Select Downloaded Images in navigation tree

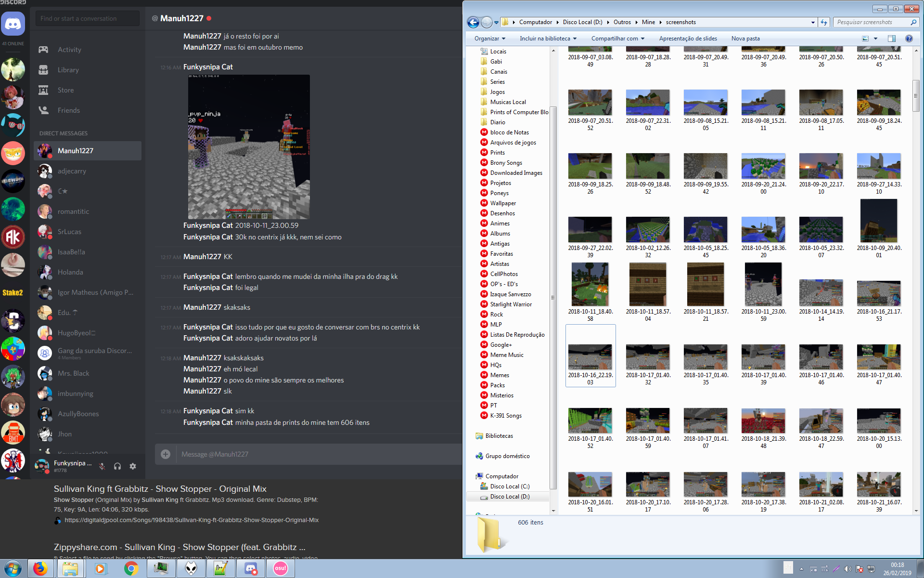click(516, 173)
